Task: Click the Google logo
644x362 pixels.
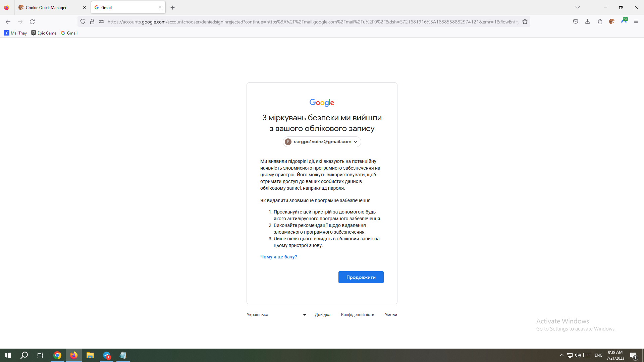Action: click(322, 103)
